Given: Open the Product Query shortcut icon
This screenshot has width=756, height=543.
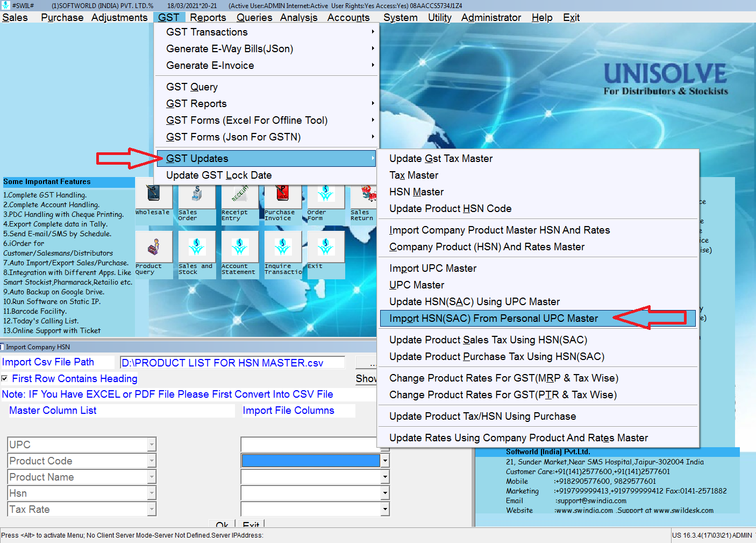Looking at the screenshot, I should click(154, 247).
